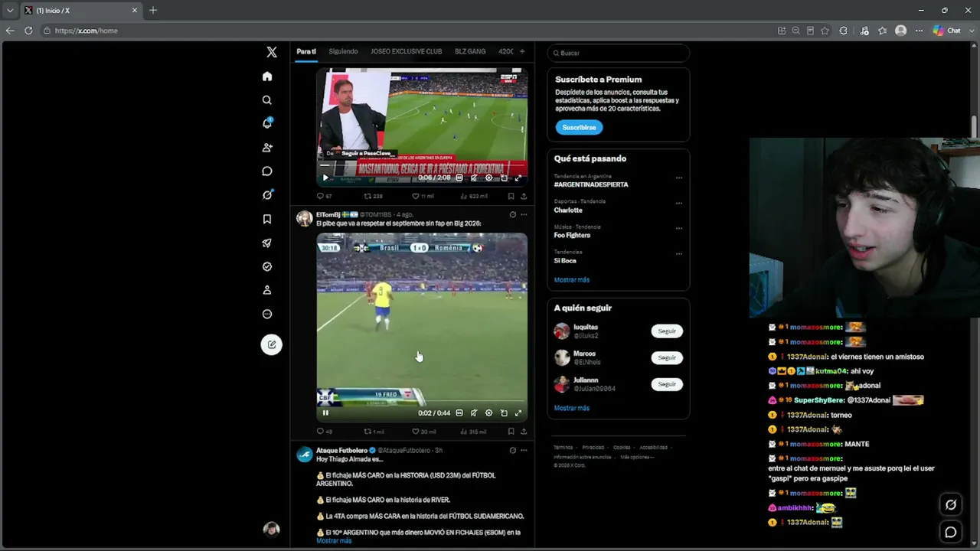Open the #ARGENTINADESPIERTA trend
This screenshot has height=551, width=980.
pyautogui.click(x=591, y=184)
